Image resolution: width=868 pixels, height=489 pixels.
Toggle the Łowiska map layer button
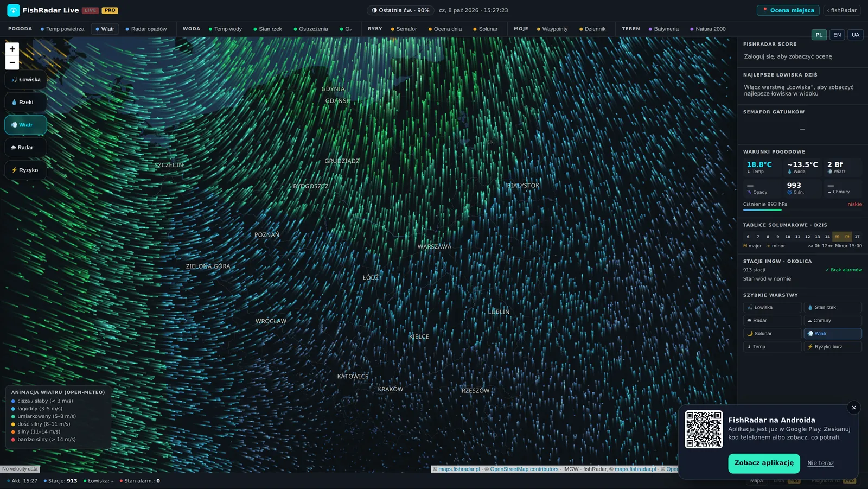pyautogui.click(x=25, y=80)
